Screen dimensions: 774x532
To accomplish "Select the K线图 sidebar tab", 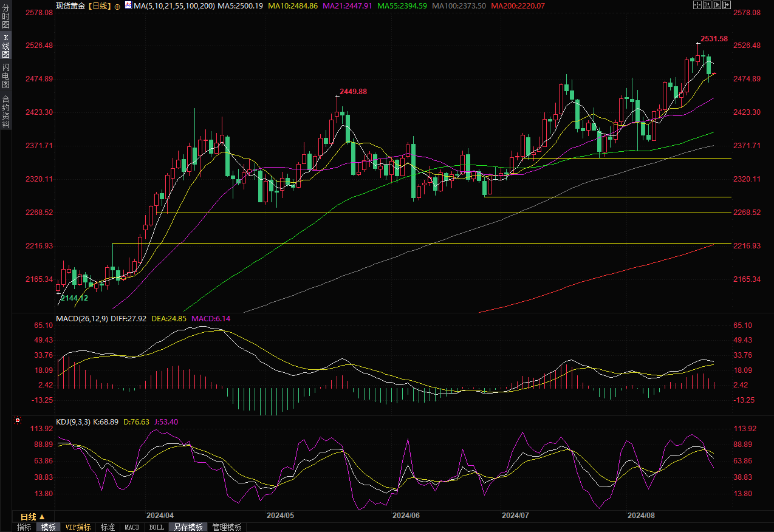I will coord(5,46).
